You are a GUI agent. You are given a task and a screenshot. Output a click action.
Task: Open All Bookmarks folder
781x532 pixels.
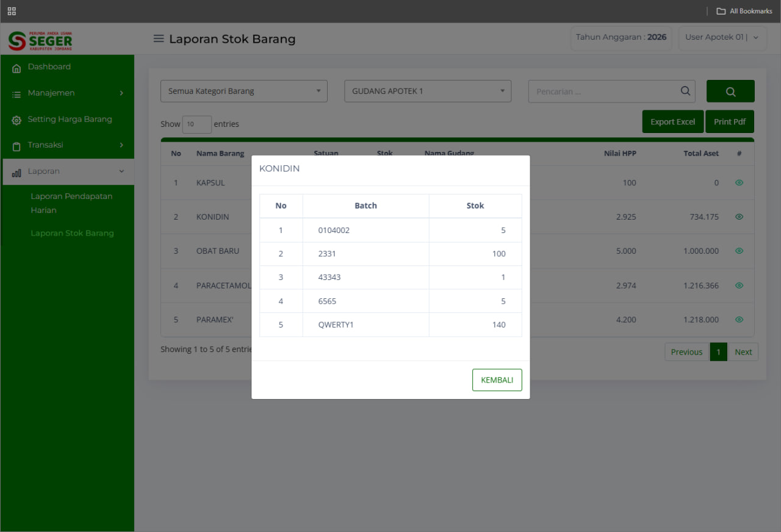[744, 11]
